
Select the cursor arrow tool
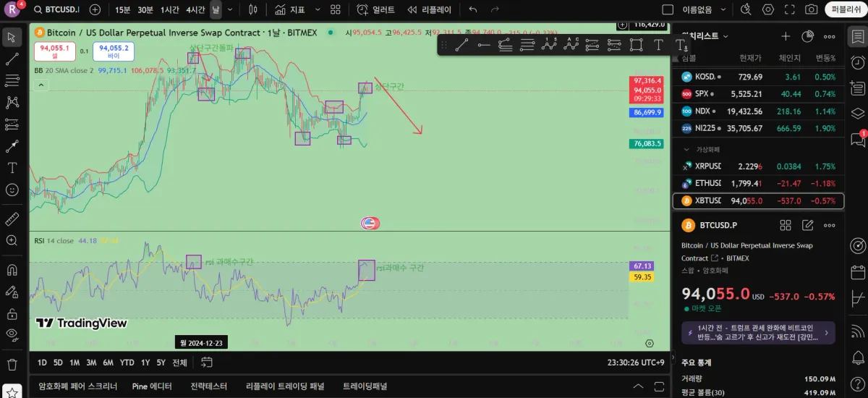pyautogui.click(x=12, y=37)
